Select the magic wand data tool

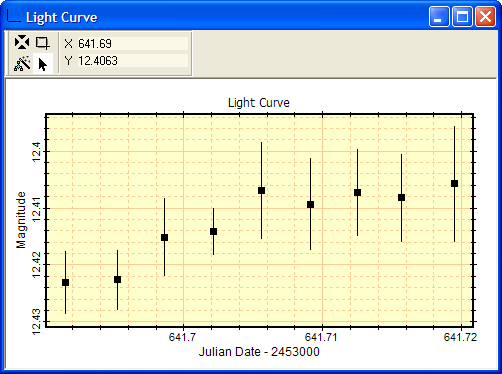point(22,64)
